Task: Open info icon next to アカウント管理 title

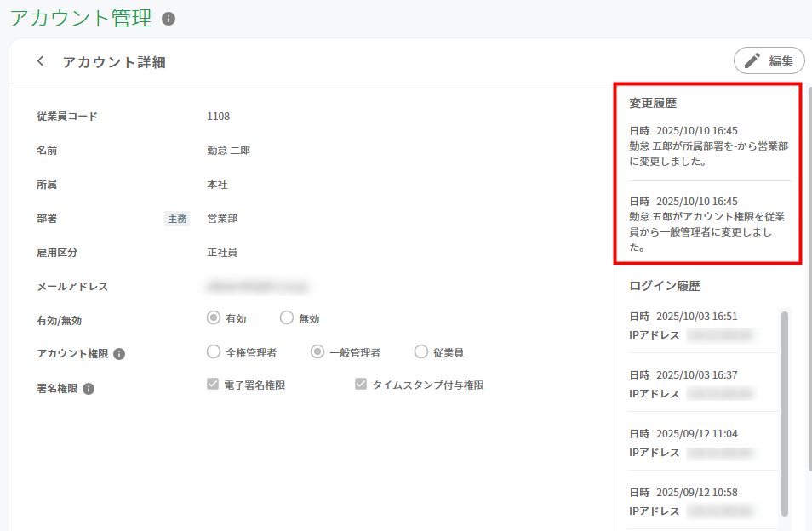Action: [169, 19]
